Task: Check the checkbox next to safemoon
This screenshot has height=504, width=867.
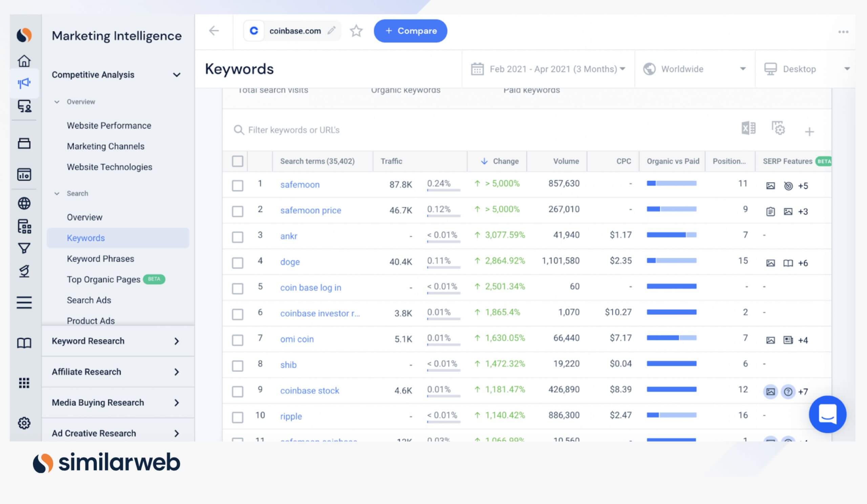Action: tap(237, 185)
